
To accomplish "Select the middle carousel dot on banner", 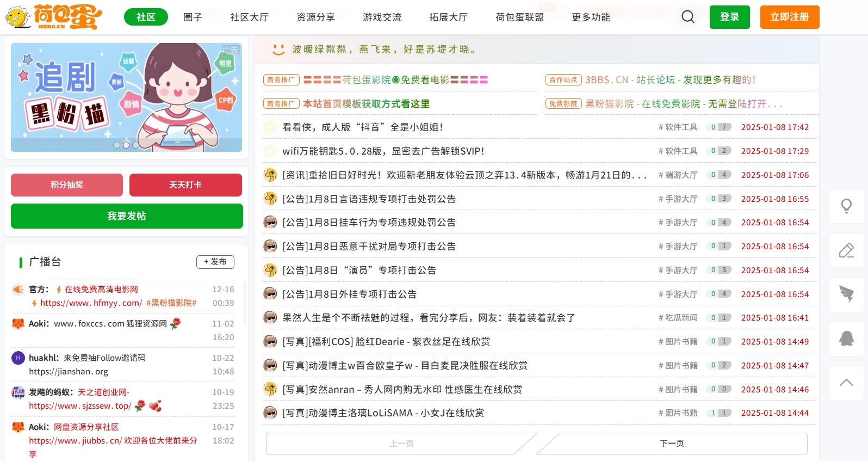I will point(126,145).
